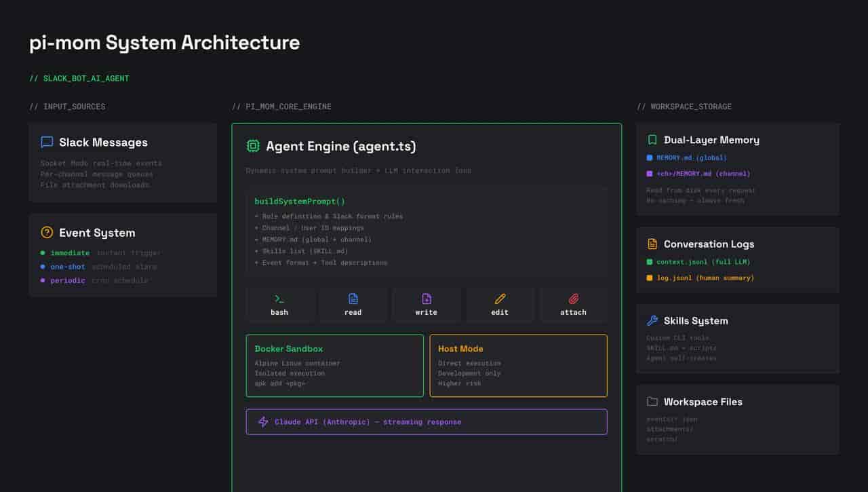Click the Workspace Files folder icon
Screen dimensions: 868x492
652,401
